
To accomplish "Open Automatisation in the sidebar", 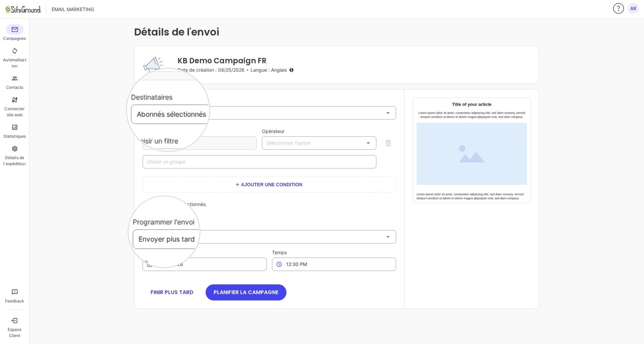I will 14,57.
